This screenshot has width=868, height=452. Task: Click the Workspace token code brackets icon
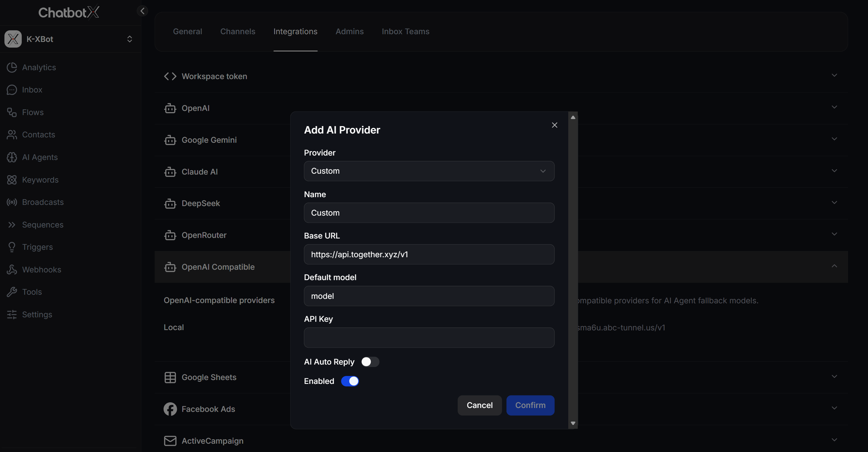pyautogui.click(x=170, y=76)
